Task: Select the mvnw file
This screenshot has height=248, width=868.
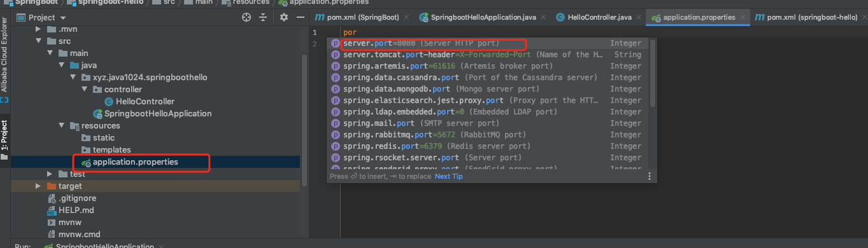Action: tap(71, 223)
